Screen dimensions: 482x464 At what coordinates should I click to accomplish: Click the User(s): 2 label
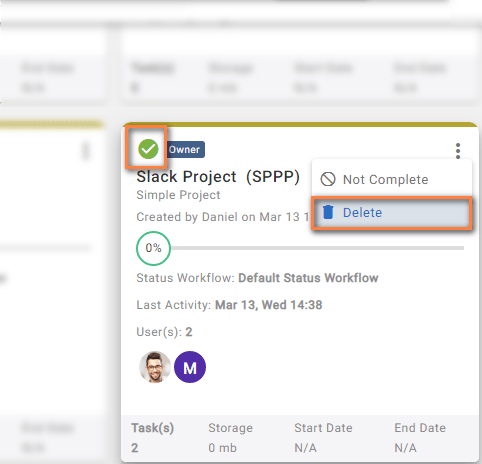164,332
